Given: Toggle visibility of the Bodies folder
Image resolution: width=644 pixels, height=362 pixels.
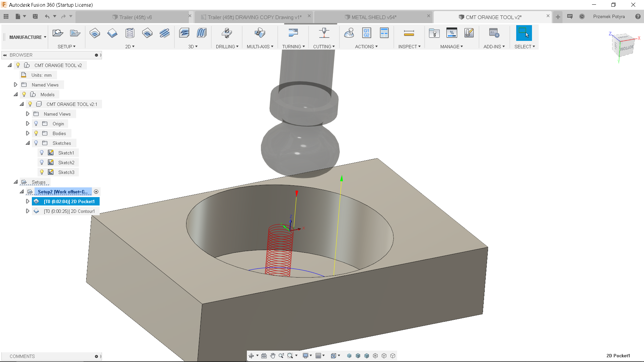Looking at the screenshot, I should [36, 133].
